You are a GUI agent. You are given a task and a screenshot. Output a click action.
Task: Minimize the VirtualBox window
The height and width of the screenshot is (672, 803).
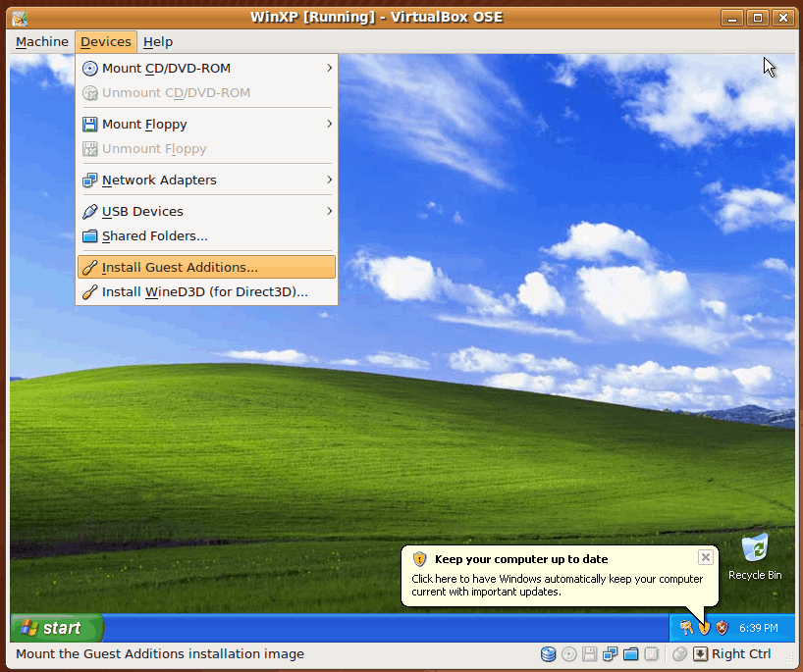point(732,19)
